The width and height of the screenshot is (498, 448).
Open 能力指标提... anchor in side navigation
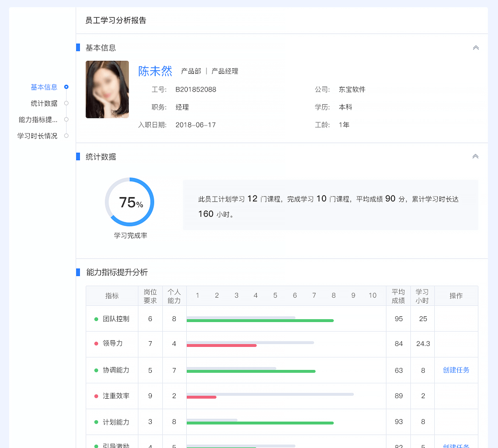coord(38,120)
